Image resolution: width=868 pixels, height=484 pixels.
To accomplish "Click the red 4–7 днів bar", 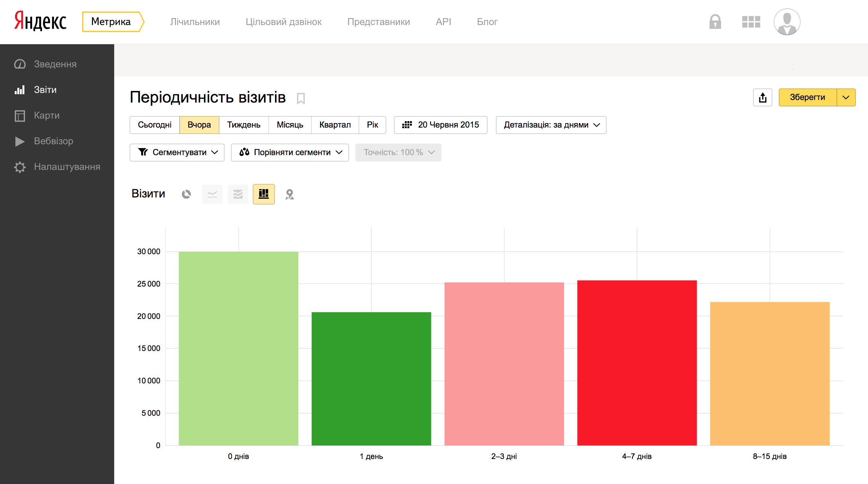I will (636, 363).
